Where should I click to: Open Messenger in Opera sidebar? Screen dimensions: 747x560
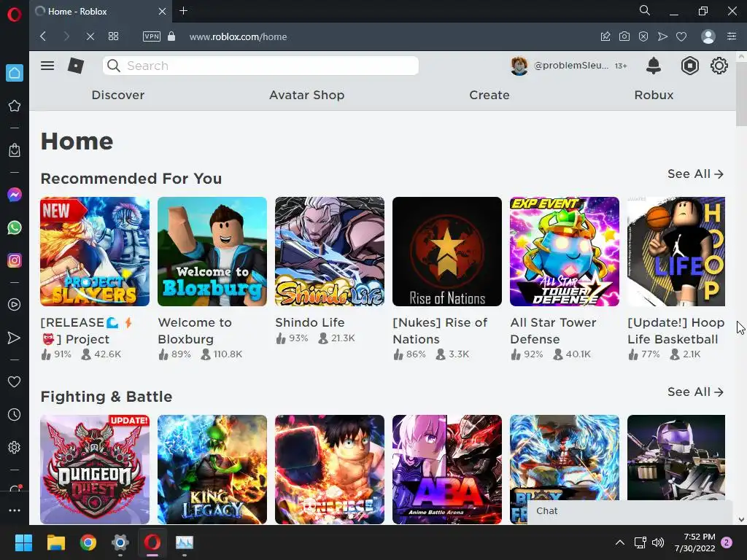(x=15, y=195)
